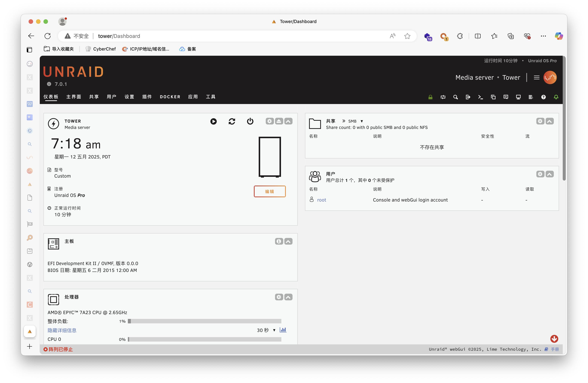This screenshot has width=588, height=383.
Task: Reload the page with browser refresh
Action: 47,36
